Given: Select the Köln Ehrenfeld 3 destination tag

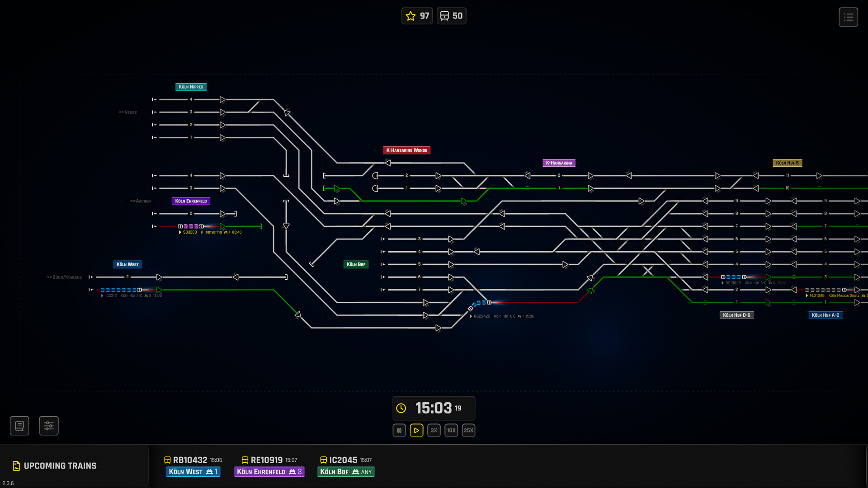Looking at the screenshot, I should tap(269, 472).
